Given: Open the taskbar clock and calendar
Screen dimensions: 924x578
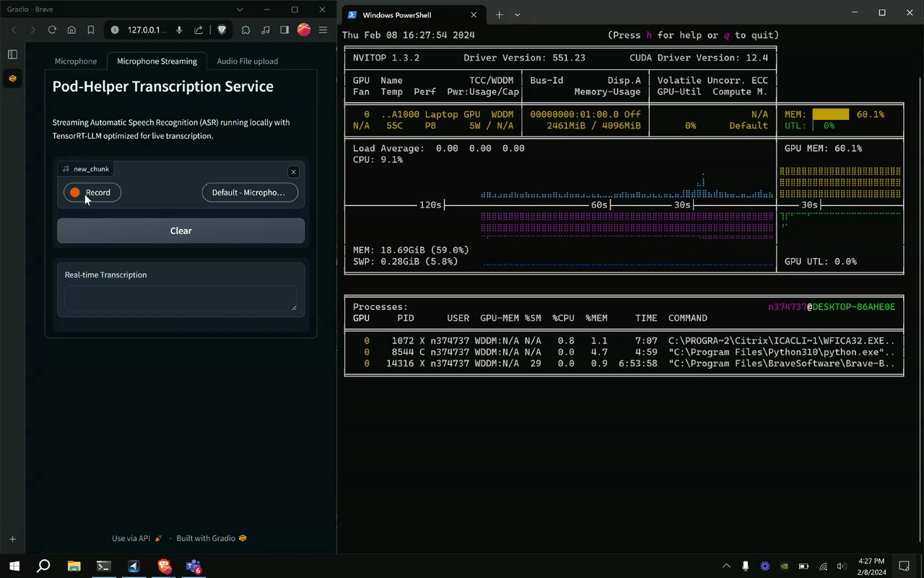Looking at the screenshot, I should click(x=871, y=566).
